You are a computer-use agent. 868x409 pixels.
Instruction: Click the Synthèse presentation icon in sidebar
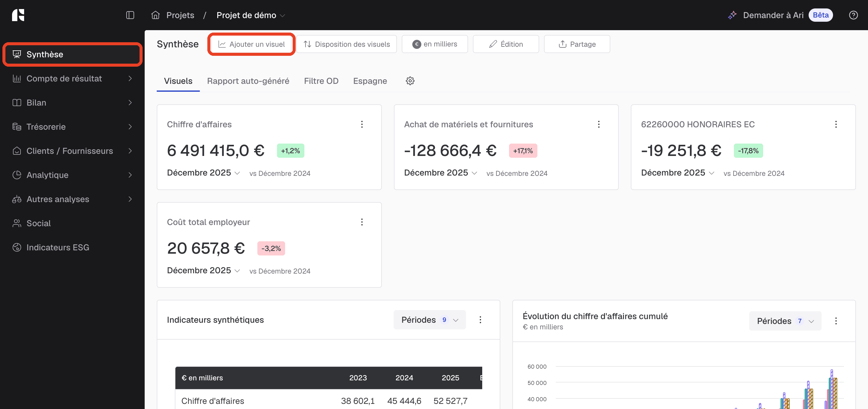coord(17,54)
